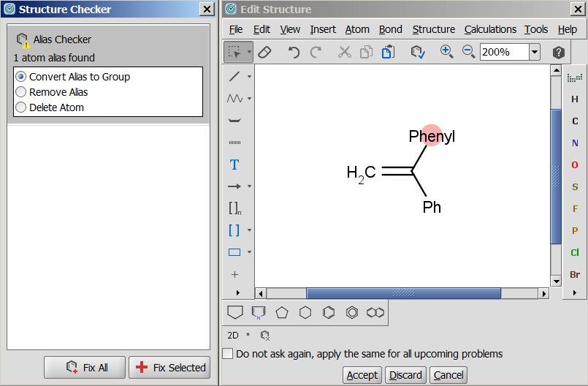588x386 pixels.
Task: Open the zoom level dropdown
Action: 534,52
